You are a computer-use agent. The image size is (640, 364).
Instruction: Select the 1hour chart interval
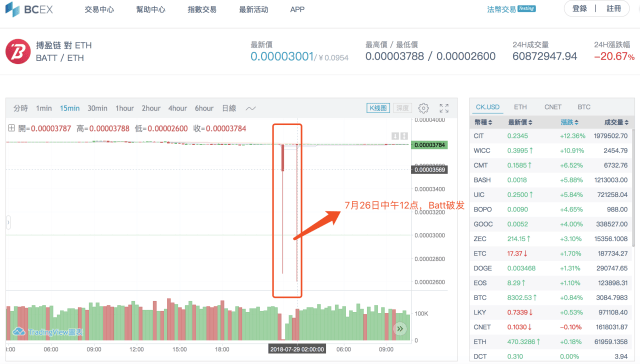coord(124,108)
